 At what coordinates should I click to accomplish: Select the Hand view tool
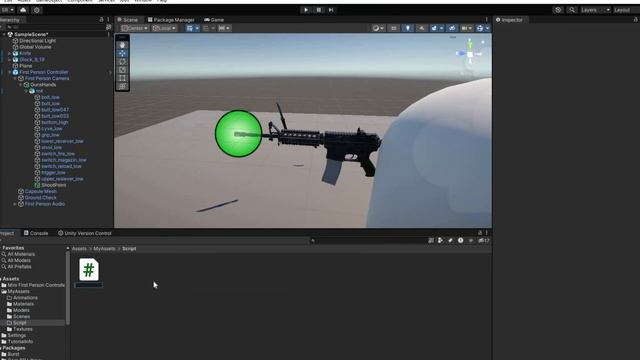[x=122, y=45]
